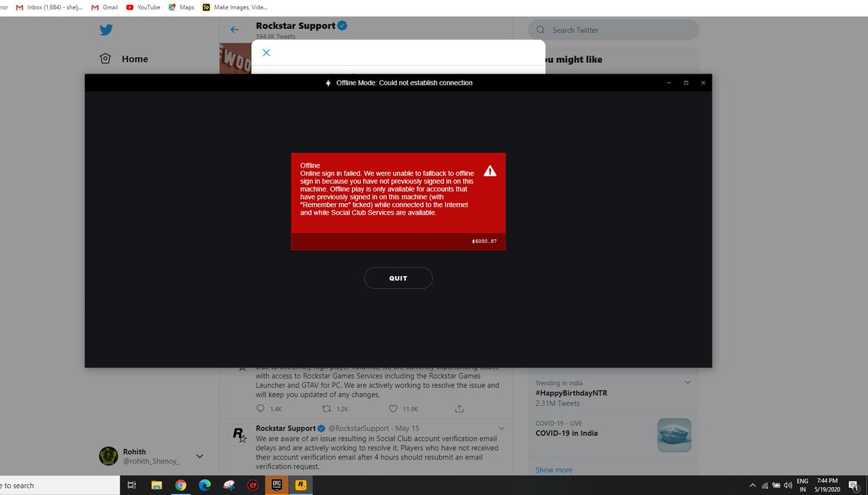Open the Maps bookmark
The image size is (868, 495).
tap(181, 7)
